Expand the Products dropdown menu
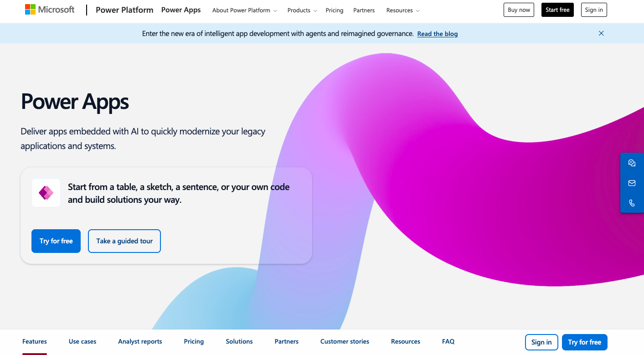This screenshot has width=644, height=355. point(302,10)
